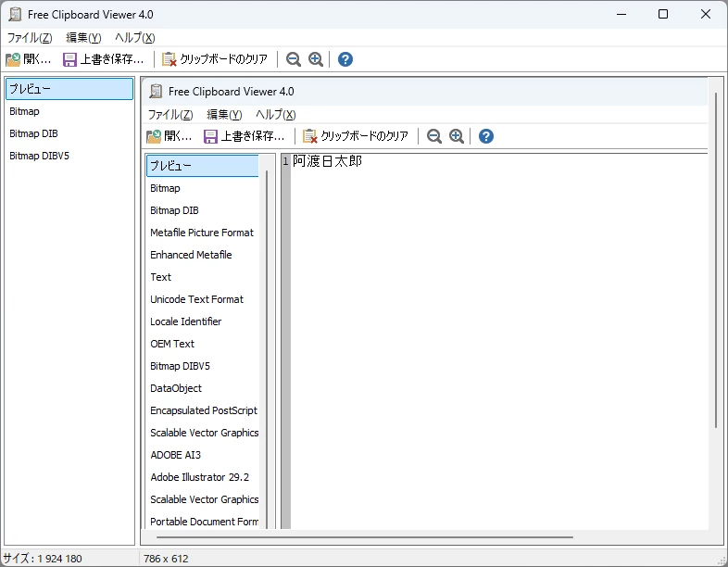This screenshot has width=728, height=567.
Task: Click Portable Document Format in the previewed list
Action: pyautogui.click(x=205, y=522)
